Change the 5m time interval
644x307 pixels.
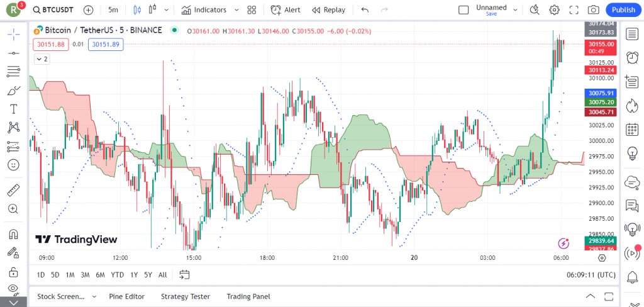[113, 10]
